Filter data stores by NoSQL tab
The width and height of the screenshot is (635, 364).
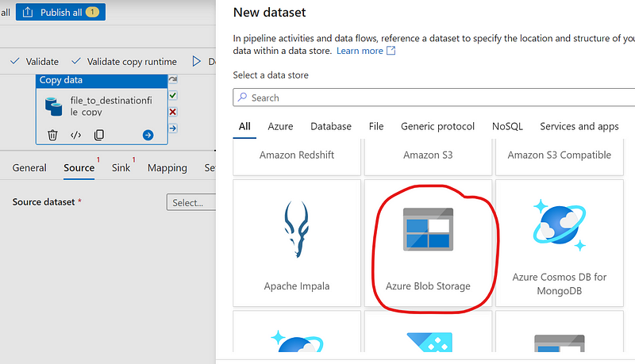[507, 127]
